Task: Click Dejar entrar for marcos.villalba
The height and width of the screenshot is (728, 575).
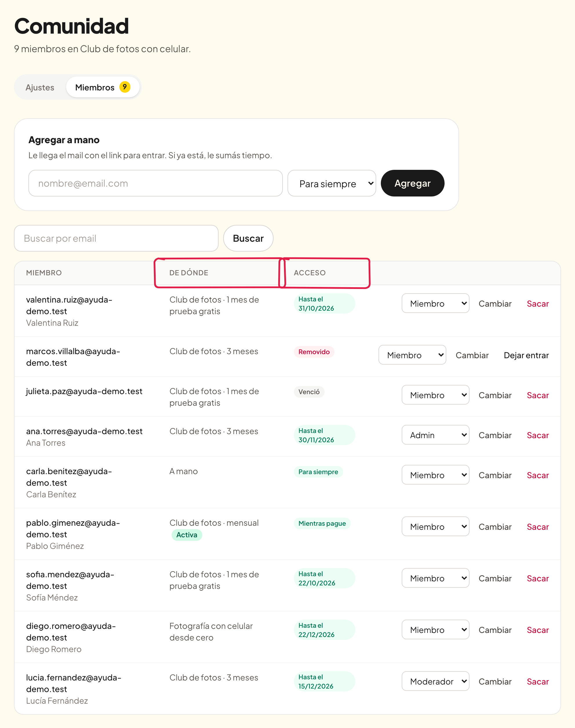Action: coord(526,355)
